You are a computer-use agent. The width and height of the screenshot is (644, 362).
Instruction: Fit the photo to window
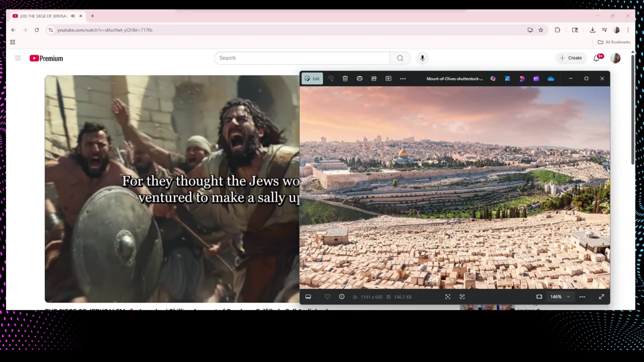click(x=539, y=297)
